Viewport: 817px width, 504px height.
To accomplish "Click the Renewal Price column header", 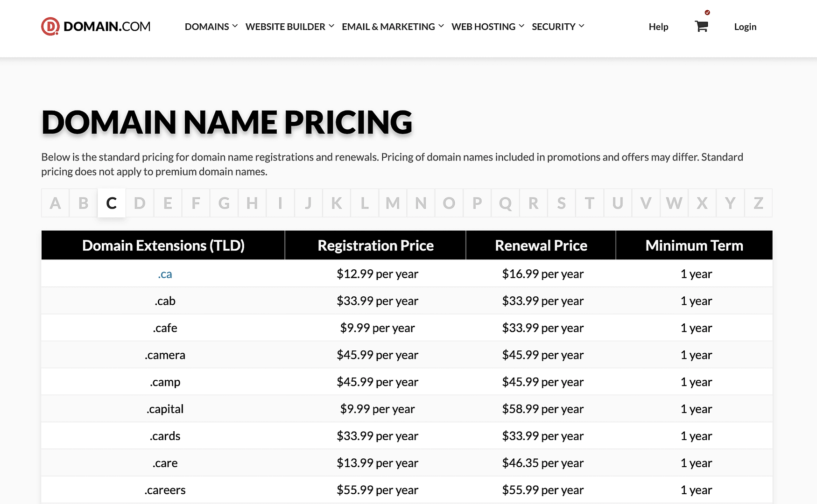I will click(x=541, y=245).
